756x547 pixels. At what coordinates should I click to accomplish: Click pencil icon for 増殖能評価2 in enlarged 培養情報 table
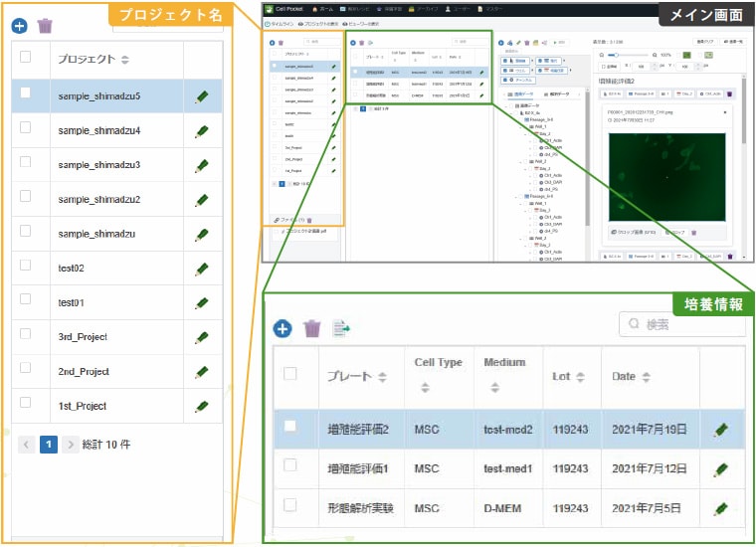point(721,430)
